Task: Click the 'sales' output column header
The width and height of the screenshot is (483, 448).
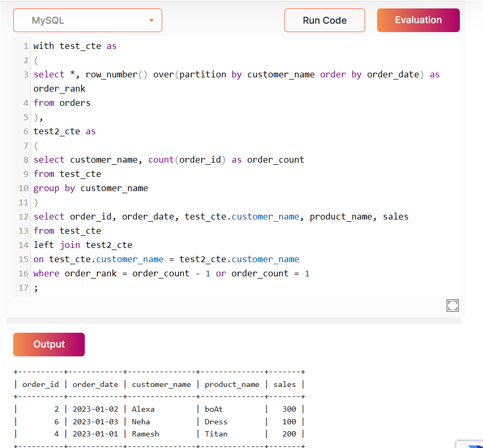Action: click(x=284, y=385)
